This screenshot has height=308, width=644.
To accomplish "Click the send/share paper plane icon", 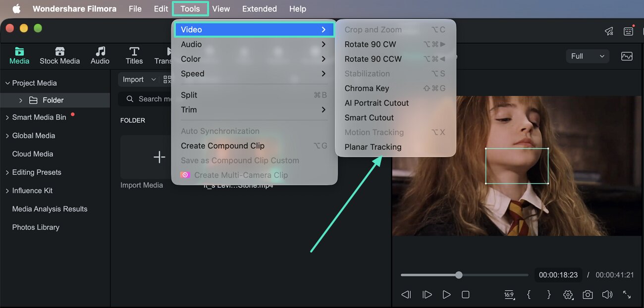I will [x=609, y=31].
